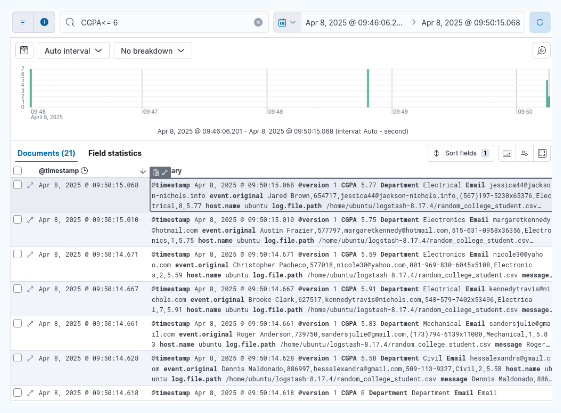Tick the select-all checkbox in the table header
This screenshot has width=561, height=413.
pos(18,171)
